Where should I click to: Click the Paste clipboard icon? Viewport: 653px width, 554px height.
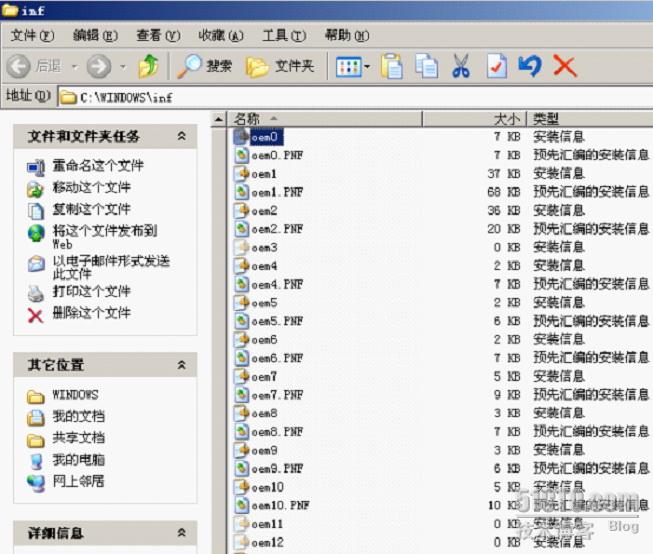pos(391,66)
